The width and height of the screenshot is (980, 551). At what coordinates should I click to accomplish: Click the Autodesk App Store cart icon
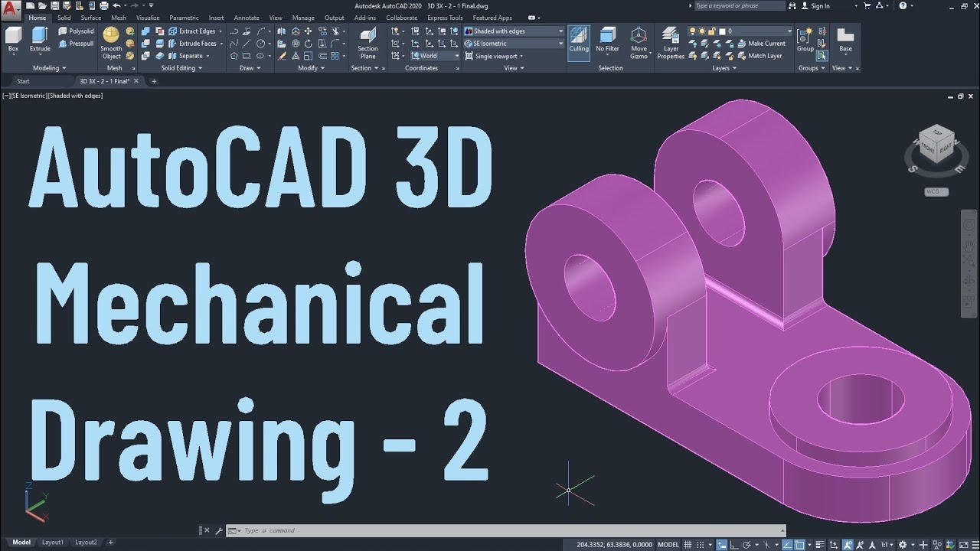pos(867,5)
